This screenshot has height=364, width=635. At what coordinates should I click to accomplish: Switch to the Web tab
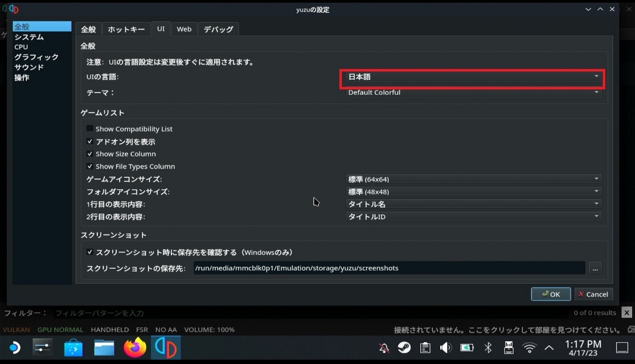tap(184, 29)
